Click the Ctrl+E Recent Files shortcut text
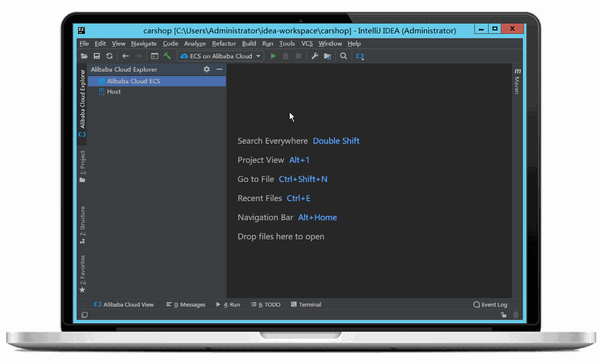 [x=299, y=198]
